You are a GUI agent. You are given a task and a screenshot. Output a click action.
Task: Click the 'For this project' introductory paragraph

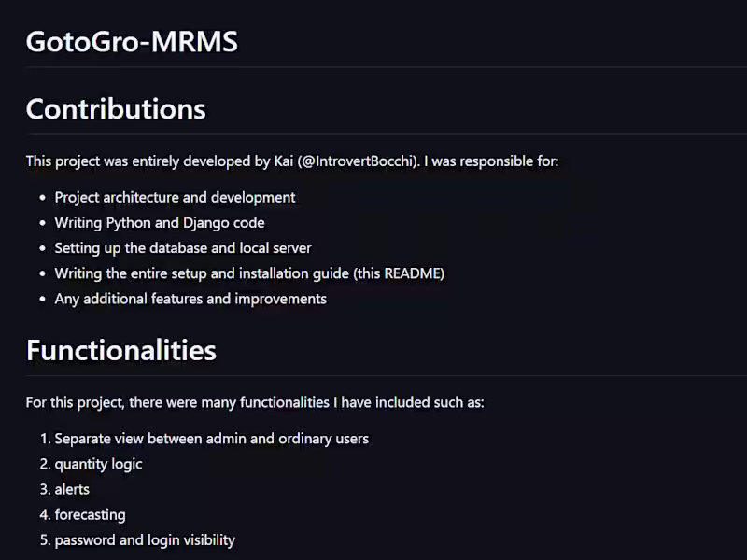(255, 403)
